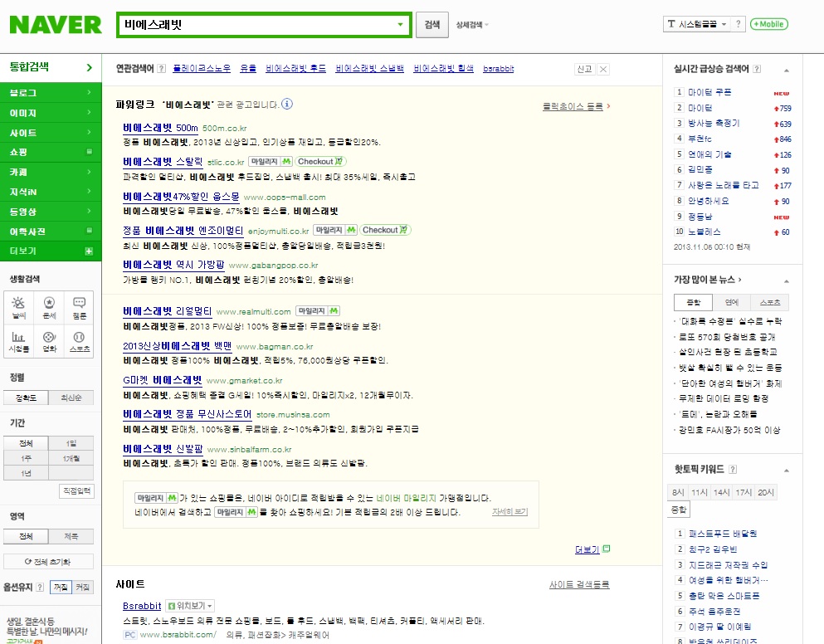Image resolution: width=824 pixels, height=644 pixels.
Task: Expand the 상세검색 options
Action: coord(472,25)
